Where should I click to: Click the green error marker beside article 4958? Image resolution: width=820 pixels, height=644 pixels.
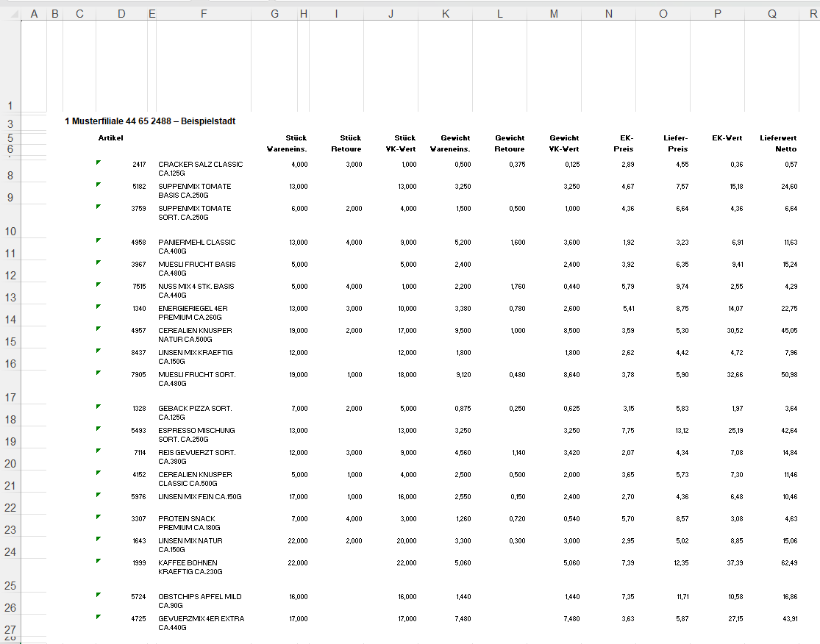pos(99,240)
